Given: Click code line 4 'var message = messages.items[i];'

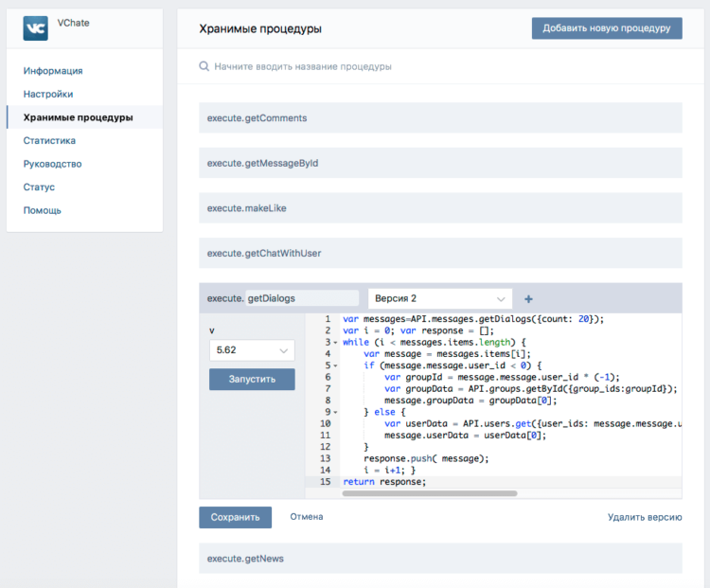Looking at the screenshot, I should coord(447,354).
